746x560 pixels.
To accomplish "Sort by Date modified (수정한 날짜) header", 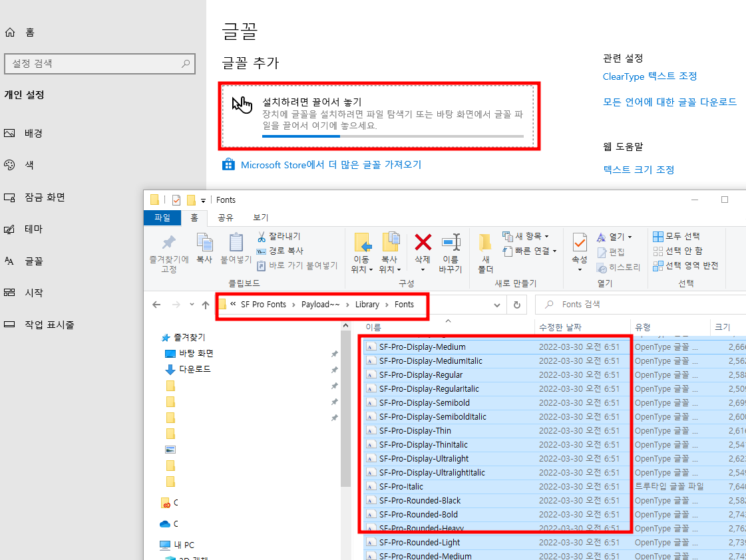I will [x=560, y=327].
